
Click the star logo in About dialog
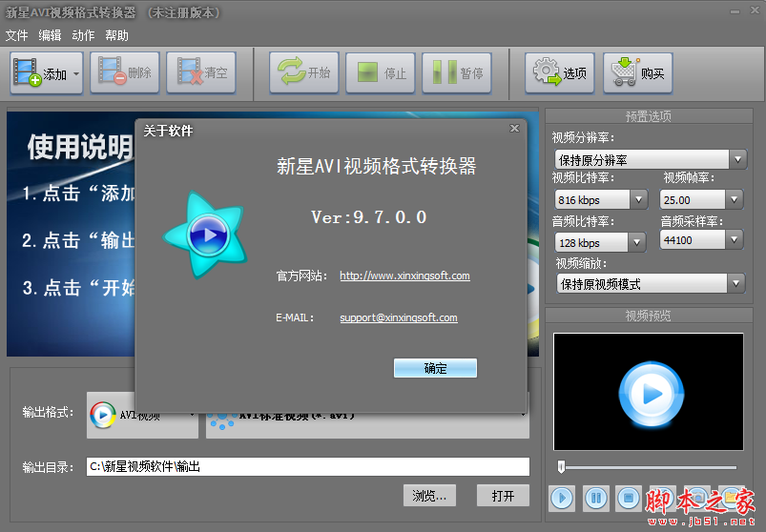[206, 235]
